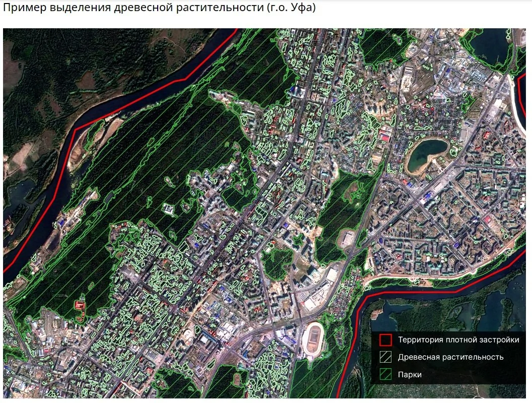Screen dimensions: 532x403
Task: Click the white hatched legend symbol
Action: click(x=385, y=357)
